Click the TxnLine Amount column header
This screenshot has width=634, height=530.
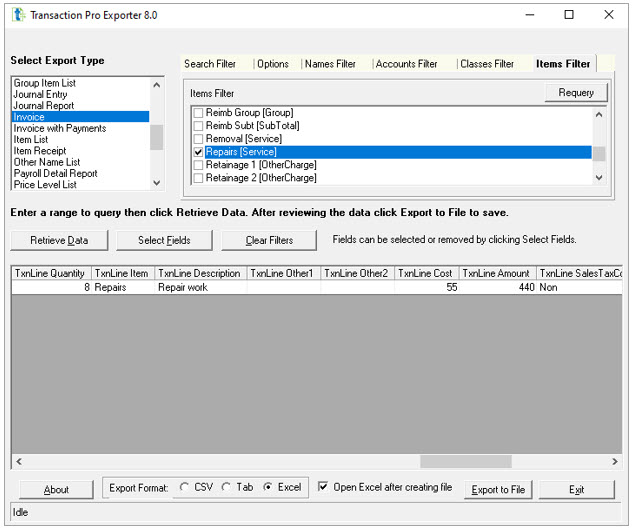point(498,274)
